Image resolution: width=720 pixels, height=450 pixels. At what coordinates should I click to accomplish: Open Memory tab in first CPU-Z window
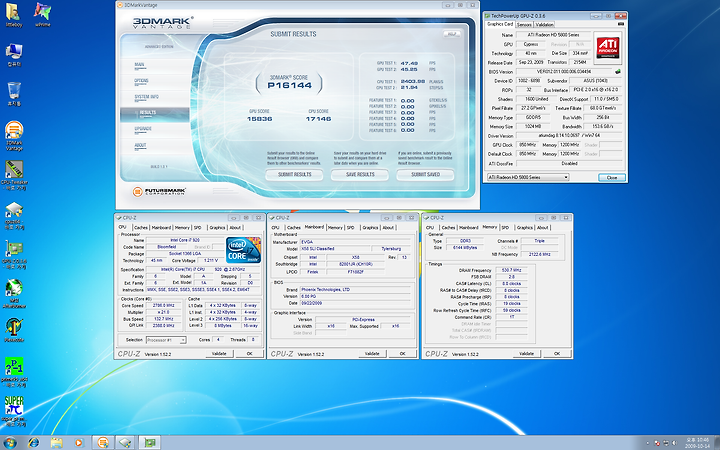[182, 227]
